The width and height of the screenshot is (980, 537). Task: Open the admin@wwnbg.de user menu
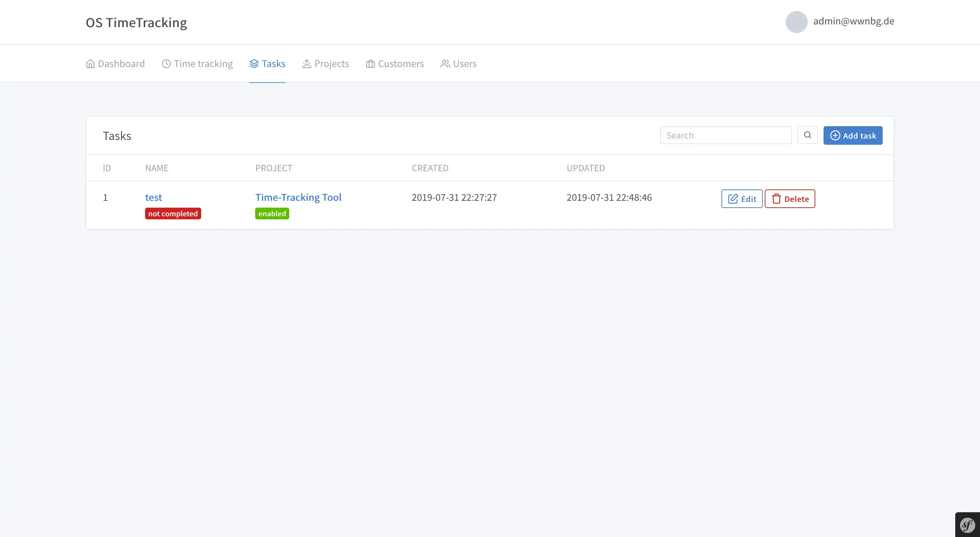coord(853,21)
